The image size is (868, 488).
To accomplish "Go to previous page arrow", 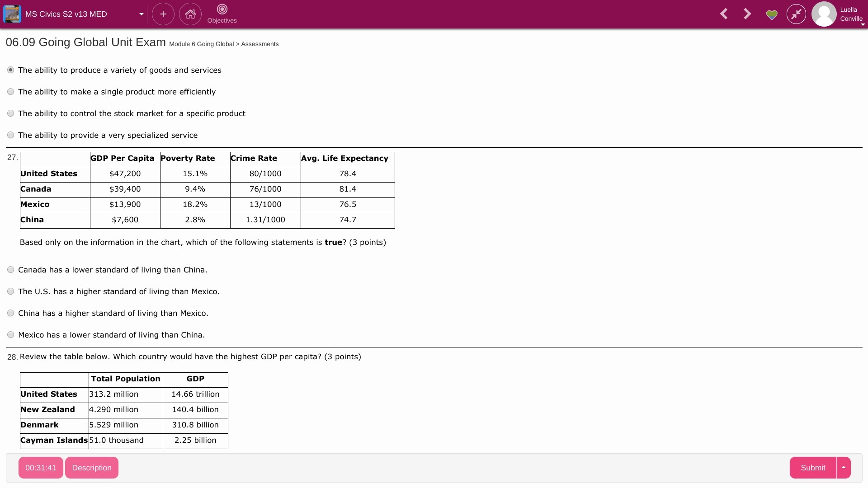I will pos(724,14).
